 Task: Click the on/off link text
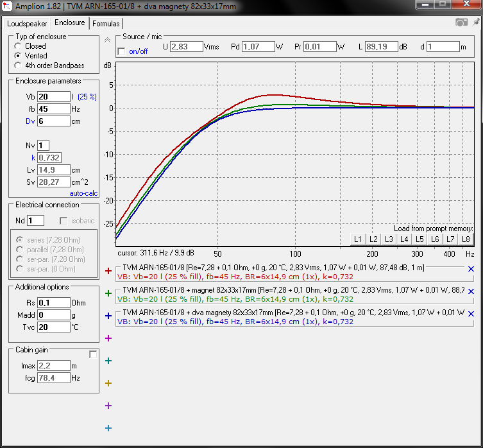(139, 51)
